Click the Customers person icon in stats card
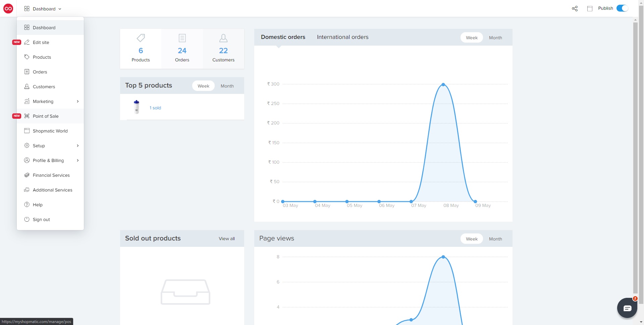 (223, 38)
